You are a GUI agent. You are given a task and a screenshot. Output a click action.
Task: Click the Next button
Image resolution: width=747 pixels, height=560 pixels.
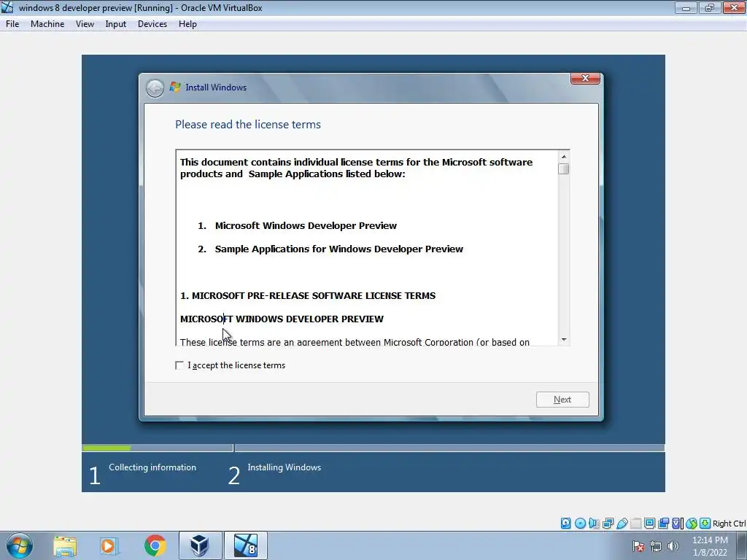tap(562, 400)
